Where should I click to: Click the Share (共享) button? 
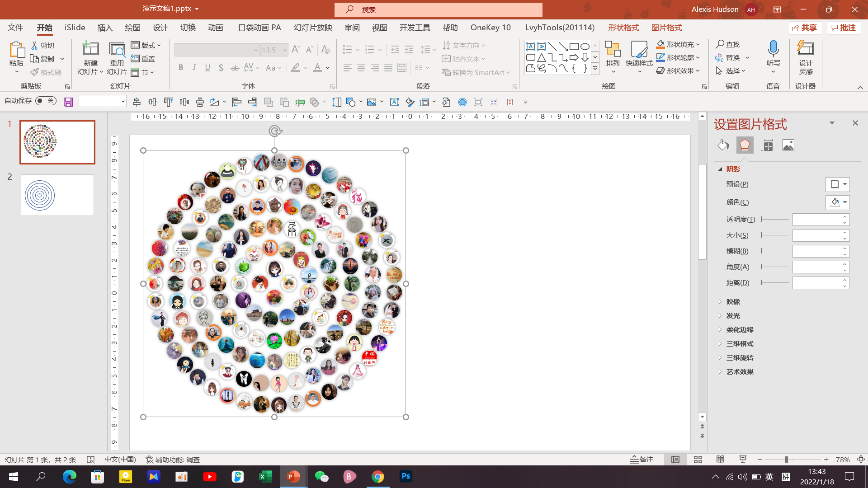(805, 28)
